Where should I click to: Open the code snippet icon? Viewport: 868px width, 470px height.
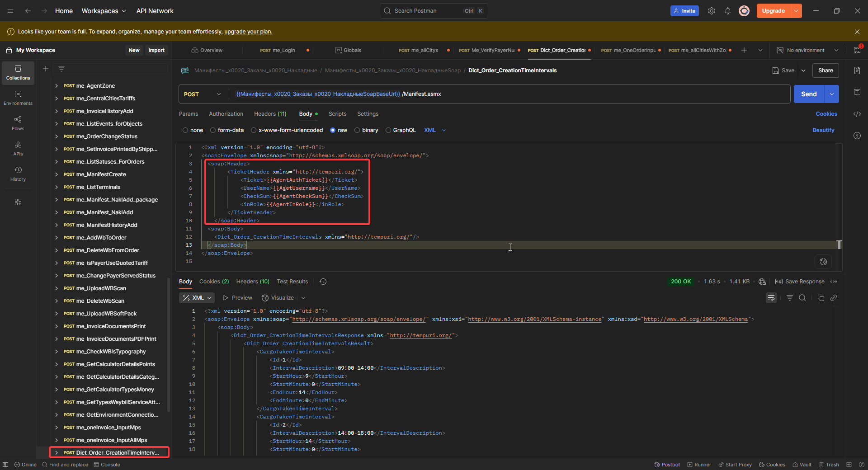[x=857, y=114]
